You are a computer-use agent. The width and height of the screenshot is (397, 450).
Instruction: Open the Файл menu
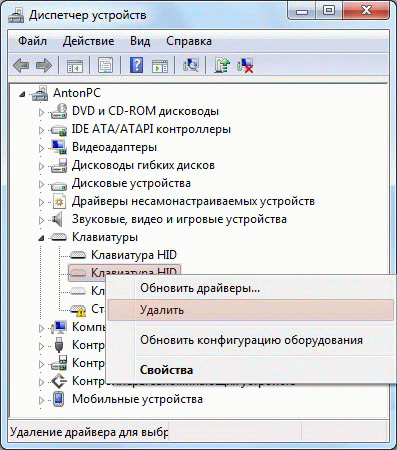(x=32, y=41)
